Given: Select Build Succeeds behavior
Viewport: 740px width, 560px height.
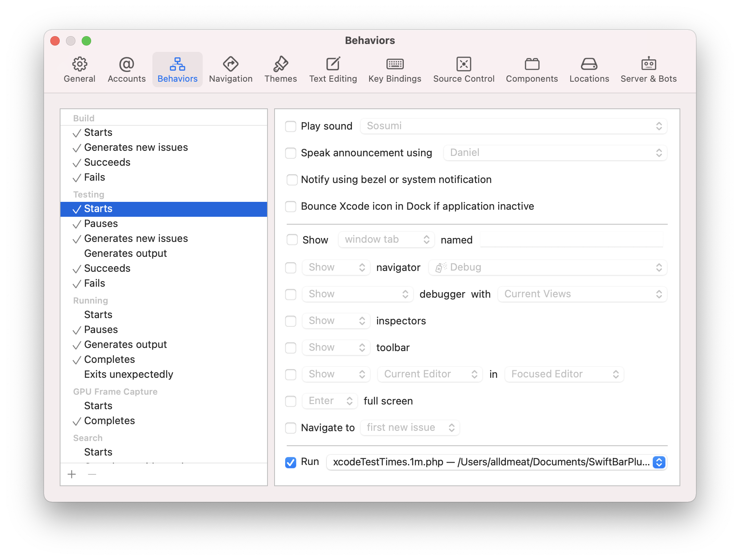Looking at the screenshot, I should coord(164,163).
